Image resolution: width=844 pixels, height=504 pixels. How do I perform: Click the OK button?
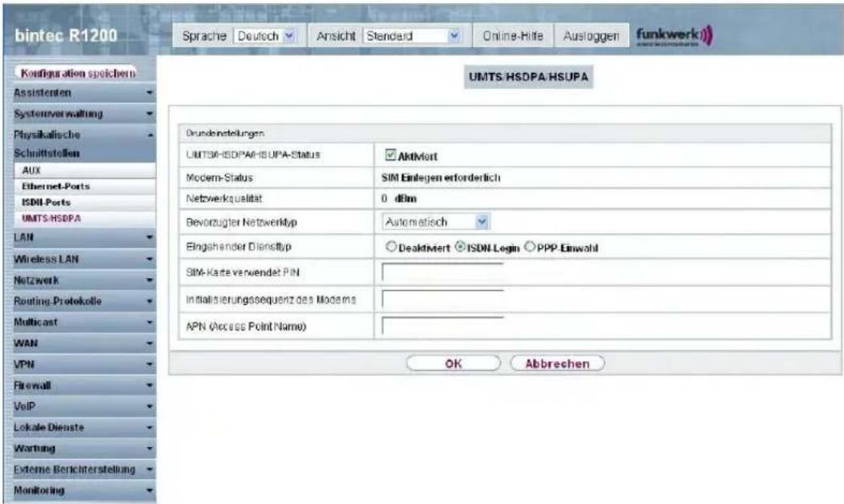coord(453,364)
